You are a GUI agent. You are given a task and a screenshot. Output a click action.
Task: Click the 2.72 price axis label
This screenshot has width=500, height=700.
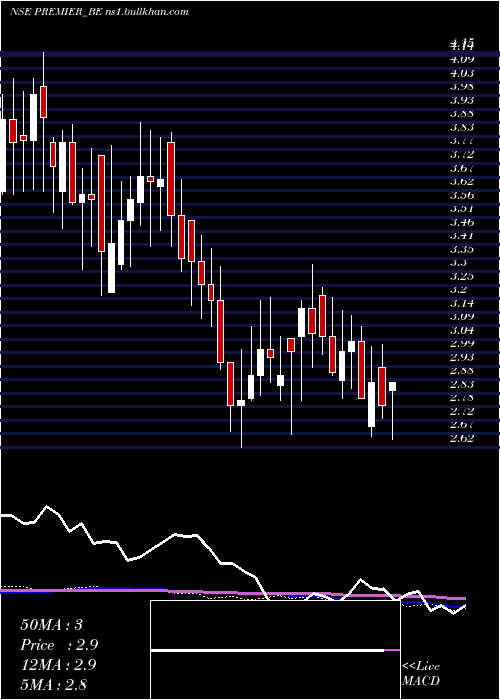[x=462, y=411]
